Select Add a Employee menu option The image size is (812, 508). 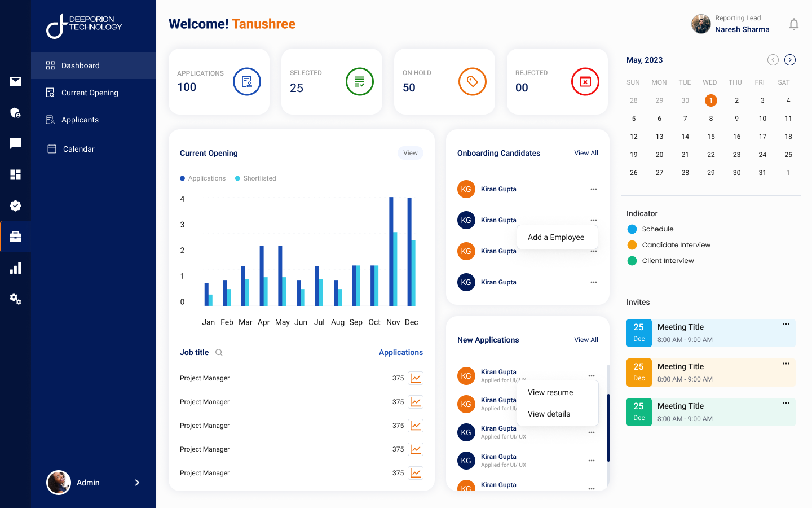(556, 237)
